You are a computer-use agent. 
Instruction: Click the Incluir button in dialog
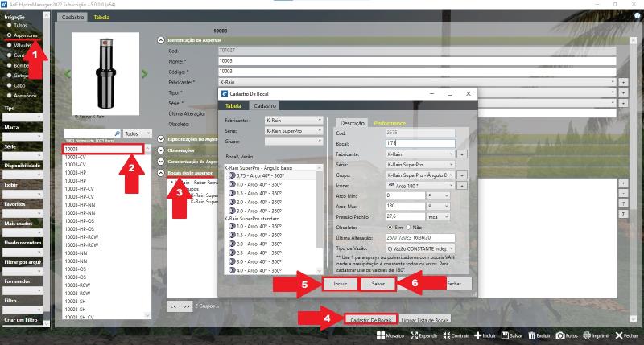[x=340, y=285]
